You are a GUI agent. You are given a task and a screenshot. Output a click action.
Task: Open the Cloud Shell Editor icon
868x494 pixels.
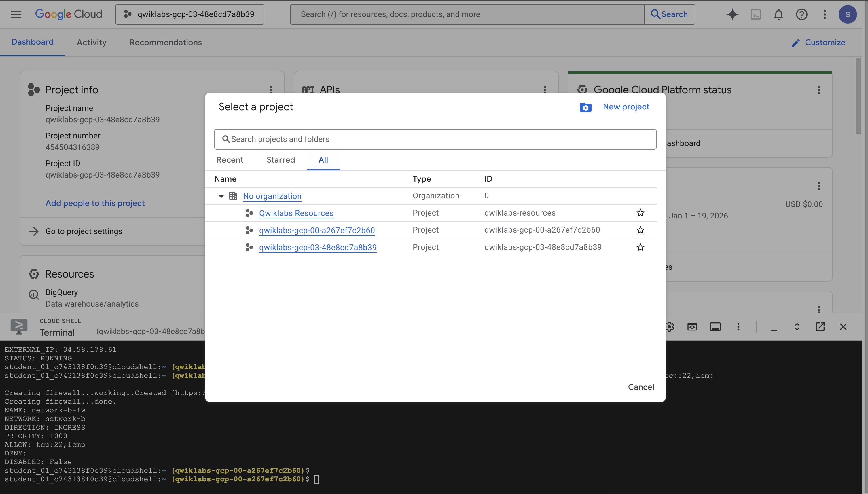(x=692, y=327)
